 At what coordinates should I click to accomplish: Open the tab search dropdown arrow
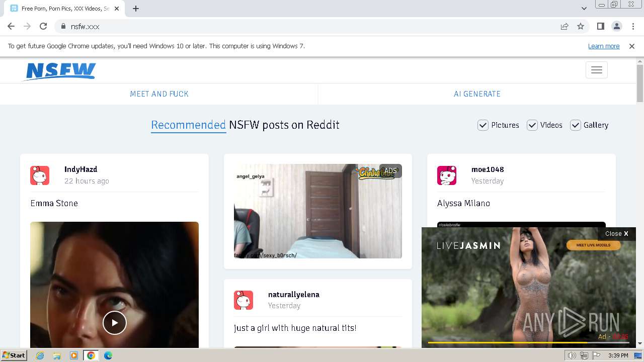point(584,8)
